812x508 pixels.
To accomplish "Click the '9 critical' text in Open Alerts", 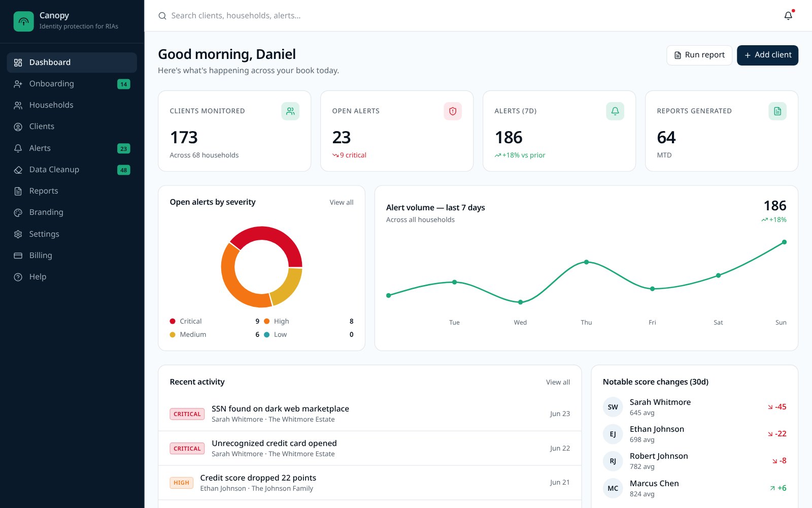I will click(353, 155).
